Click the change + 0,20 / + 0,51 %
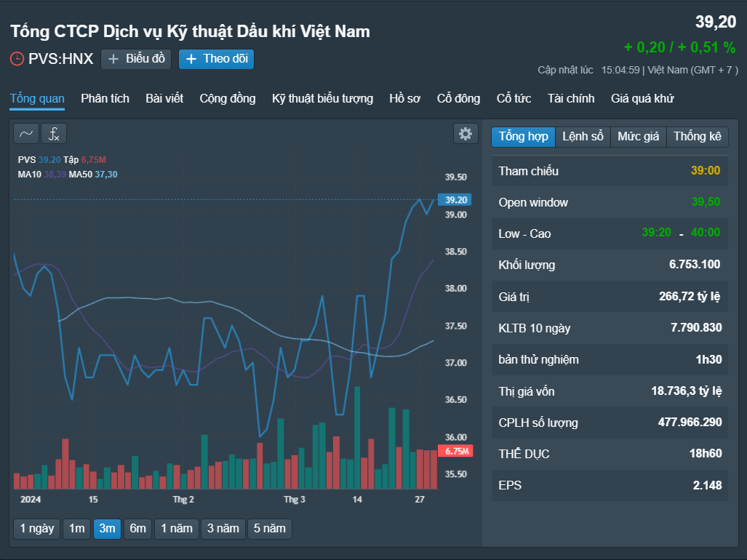This screenshot has height=560, width=747. [680, 47]
